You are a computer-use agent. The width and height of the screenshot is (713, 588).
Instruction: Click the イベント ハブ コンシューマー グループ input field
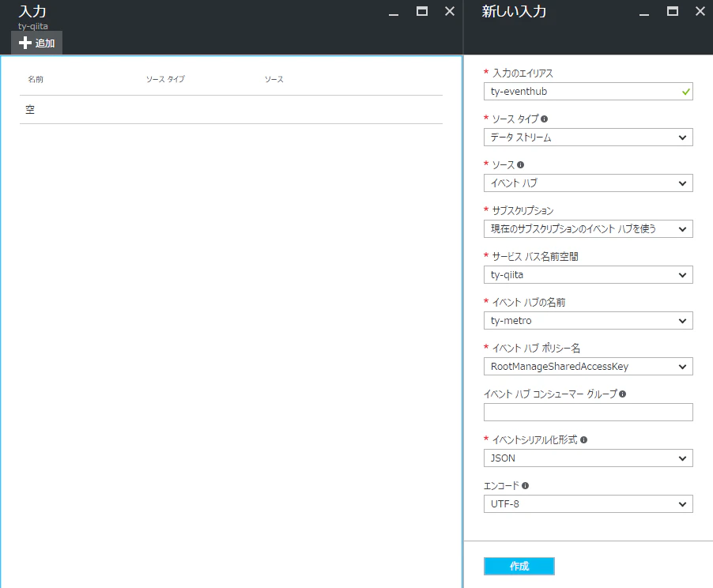588,412
